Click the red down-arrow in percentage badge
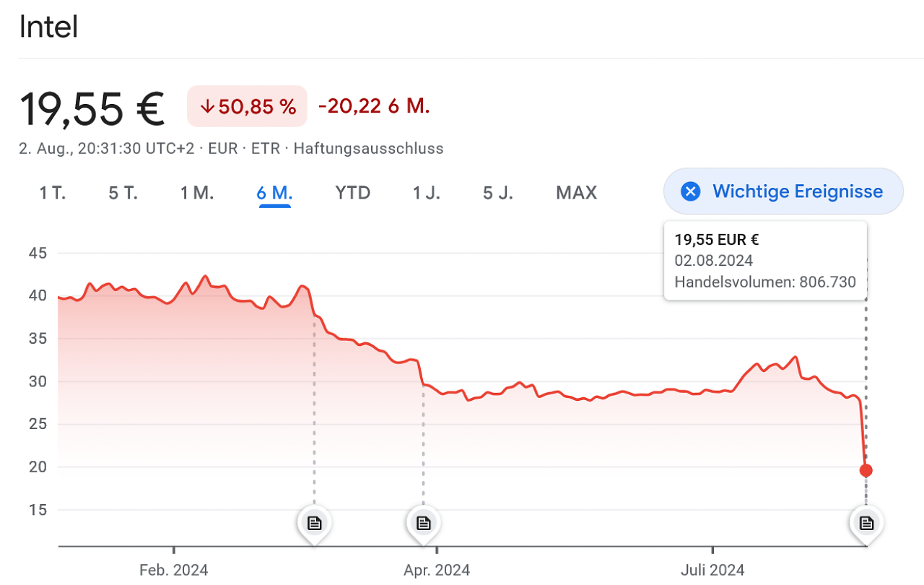Image resolution: width=924 pixels, height=585 pixels. (x=207, y=107)
